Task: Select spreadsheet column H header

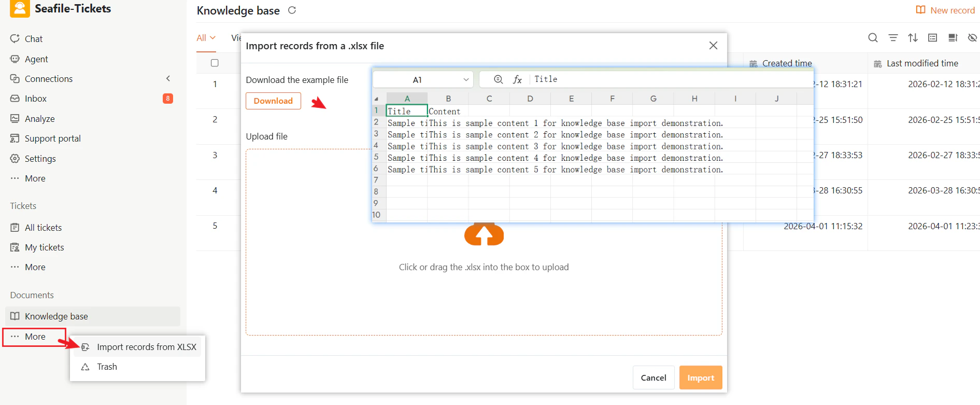Action: click(694, 99)
